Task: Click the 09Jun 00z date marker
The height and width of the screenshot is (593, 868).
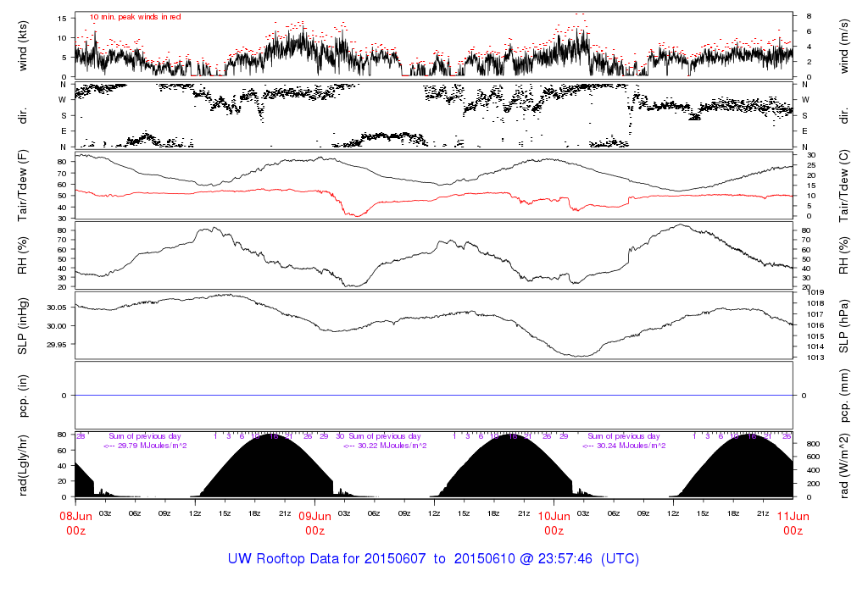Action: pos(314,523)
